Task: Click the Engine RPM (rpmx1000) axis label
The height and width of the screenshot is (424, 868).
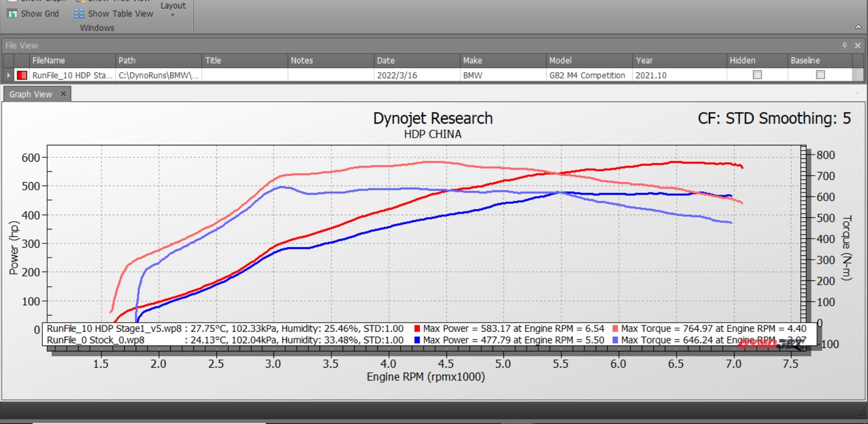Action: (426, 377)
